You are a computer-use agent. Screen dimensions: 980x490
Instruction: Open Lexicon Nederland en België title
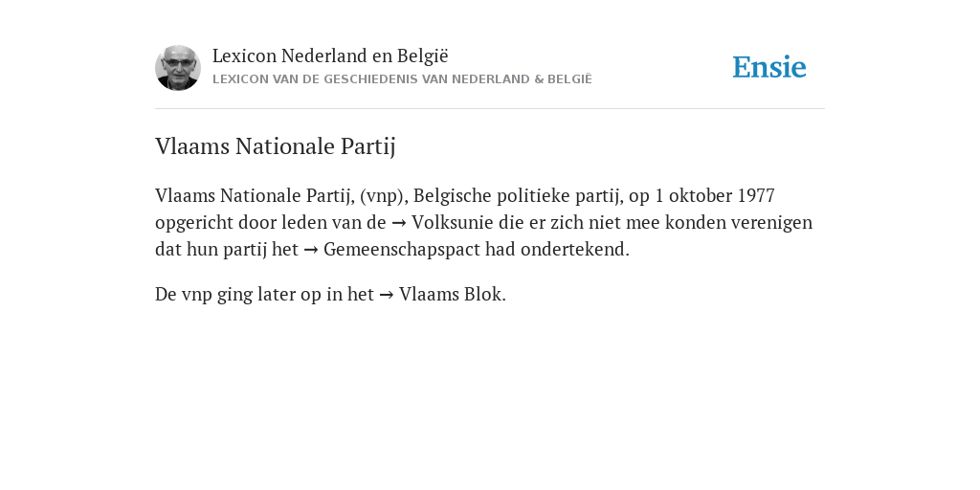pos(330,56)
